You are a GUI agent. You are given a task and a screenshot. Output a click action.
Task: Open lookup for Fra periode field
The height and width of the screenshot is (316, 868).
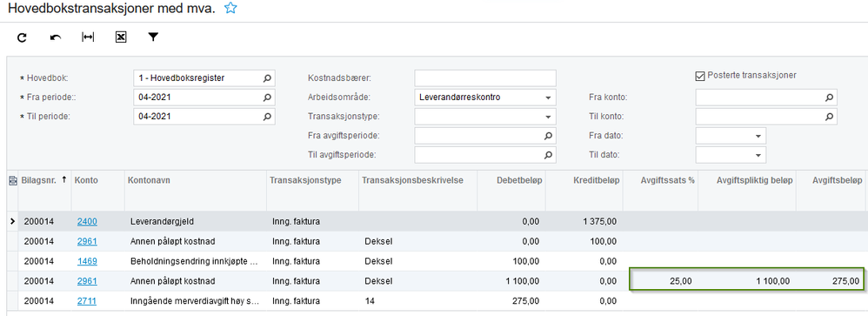tap(267, 97)
